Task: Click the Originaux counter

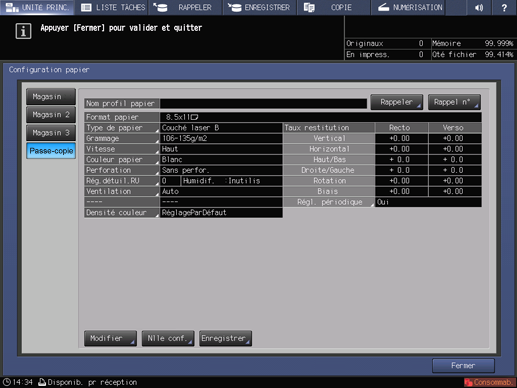Action: (x=387, y=43)
